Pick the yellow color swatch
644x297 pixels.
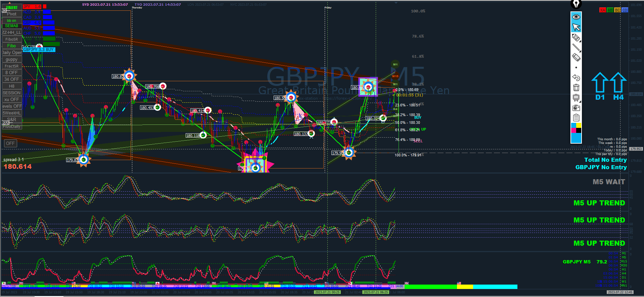click(x=579, y=126)
